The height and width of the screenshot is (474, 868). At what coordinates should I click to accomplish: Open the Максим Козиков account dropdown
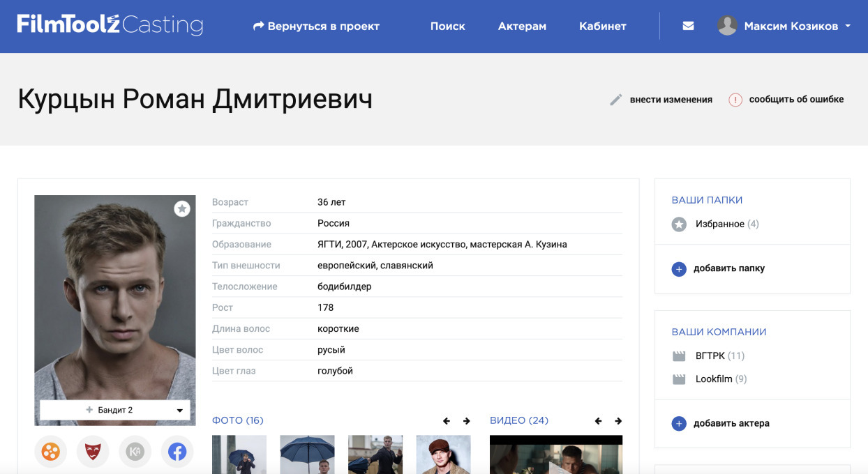click(797, 26)
